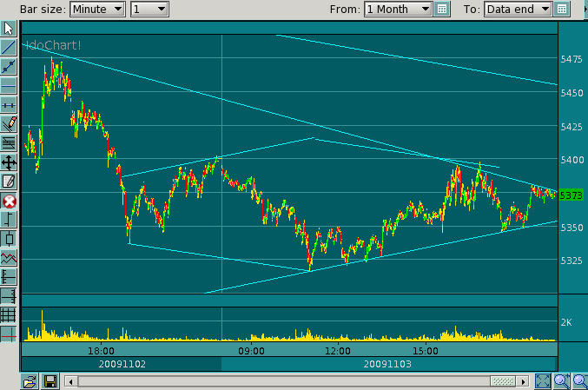This screenshot has height=390, width=588.
Task: Open chart file with folder icon
Action: tap(30, 382)
